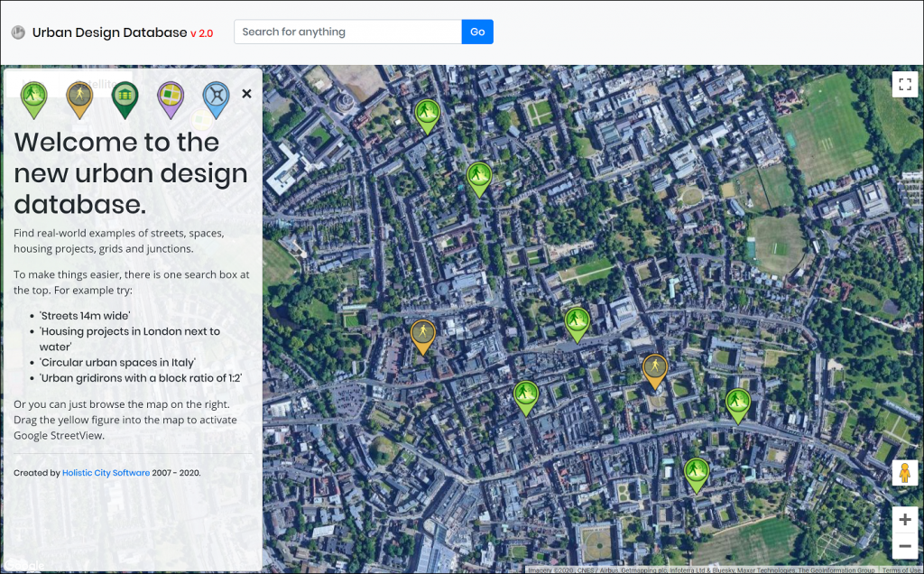The width and height of the screenshot is (924, 574).
Task: Close the welcome panel
Action: (x=246, y=93)
